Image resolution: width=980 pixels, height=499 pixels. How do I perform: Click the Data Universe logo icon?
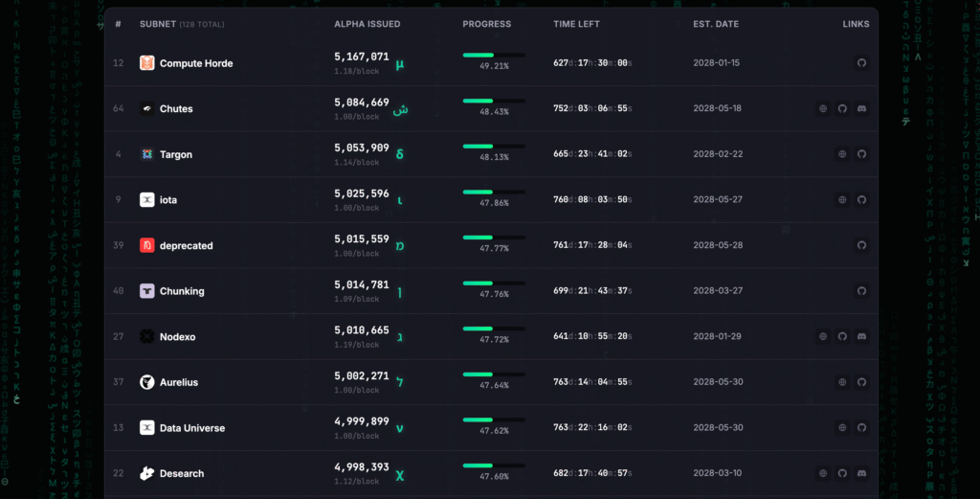click(146, 428)
